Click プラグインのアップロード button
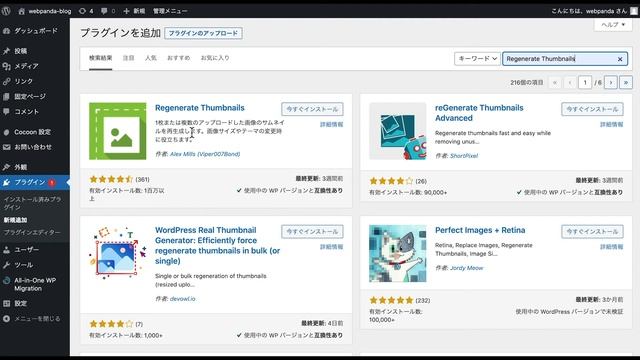640x360 pixels. [x=203, y=33]
